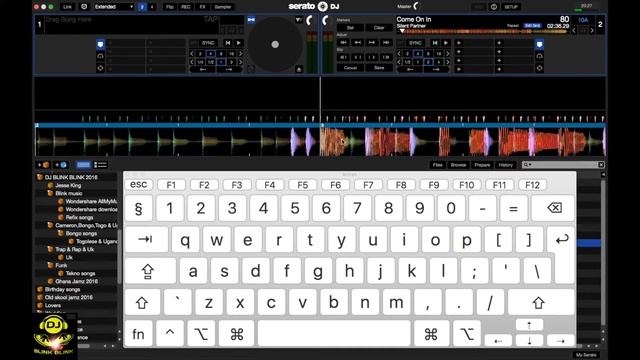
Task: Toggle the Link button
Action: (x=67, y=7)
